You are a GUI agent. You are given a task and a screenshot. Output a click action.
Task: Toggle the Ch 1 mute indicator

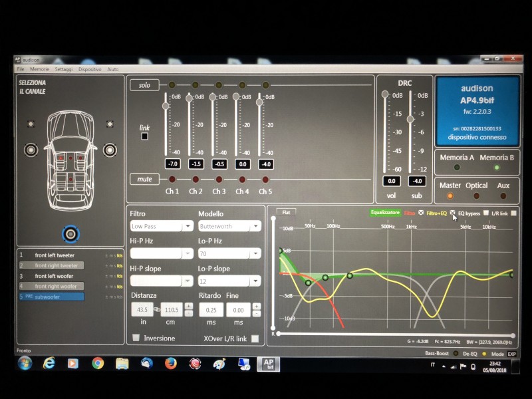point(172,179)
